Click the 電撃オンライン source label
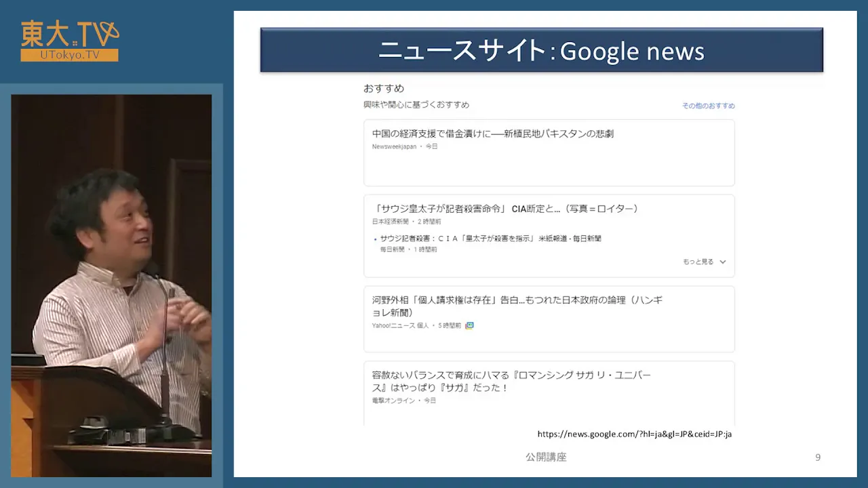 394,401
